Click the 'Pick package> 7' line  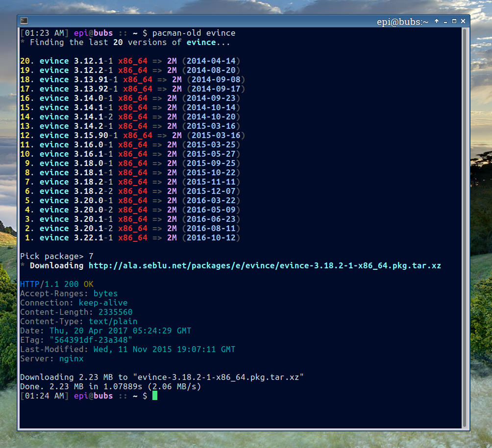(56, 257)
